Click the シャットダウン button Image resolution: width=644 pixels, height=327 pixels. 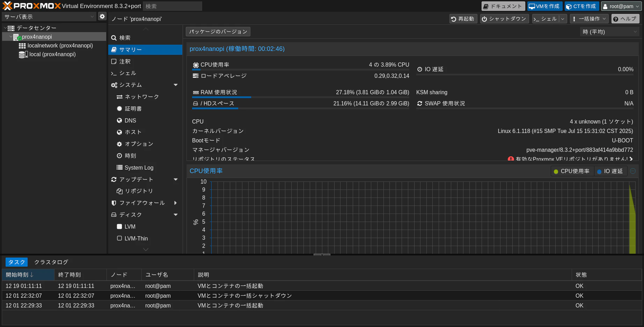tap(504, 19)
